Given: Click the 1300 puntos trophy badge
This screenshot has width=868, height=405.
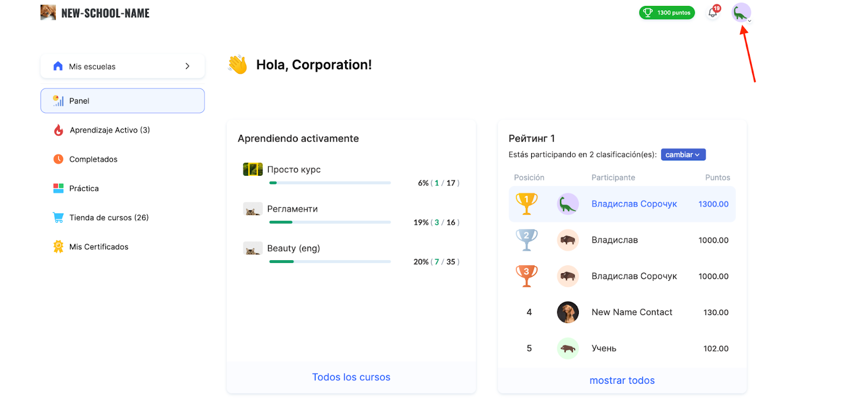Looking at the screenshot, I should 667,12.
